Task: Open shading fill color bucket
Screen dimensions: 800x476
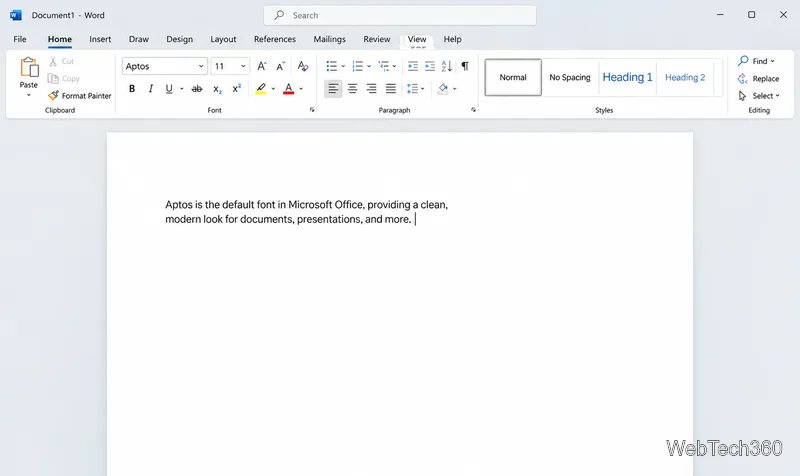Action: [443, 89]
